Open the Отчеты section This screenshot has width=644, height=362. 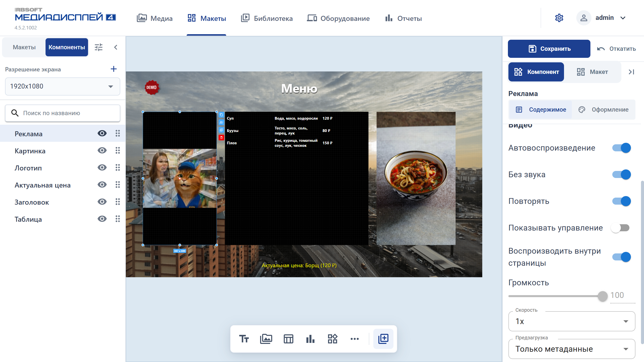pyautogui.click(x=403, y=18)
